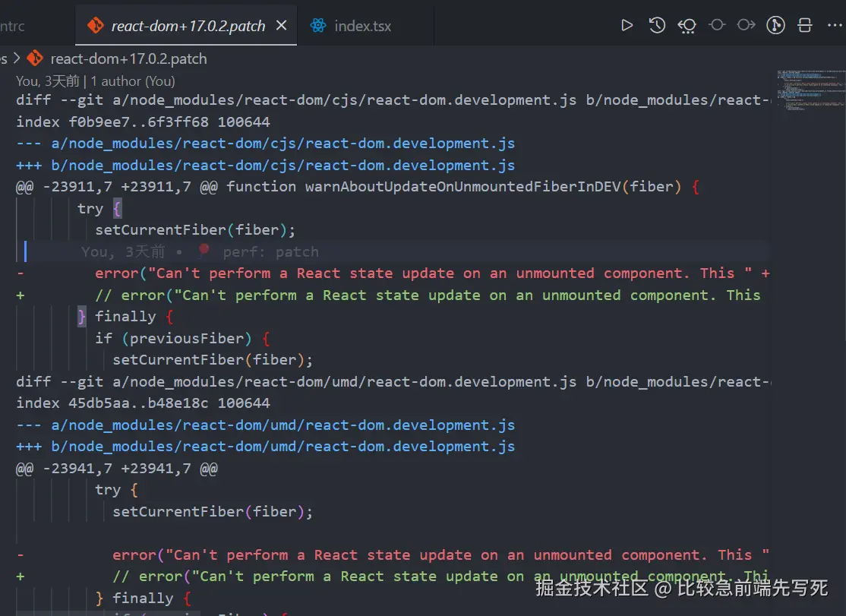Image resolution: width=846 pixels, height=616 pixels.
Task: Click the '1 author (You)' code lens
Action: click(x=133, y=81)
